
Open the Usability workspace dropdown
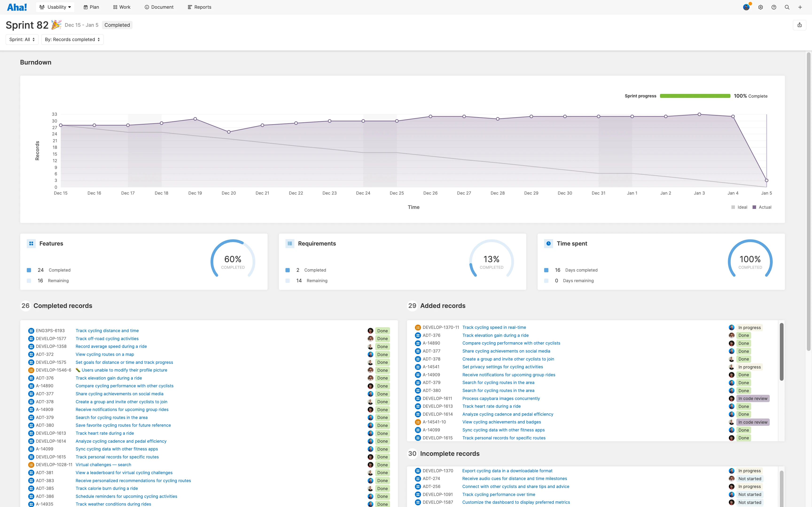point(55,7)
